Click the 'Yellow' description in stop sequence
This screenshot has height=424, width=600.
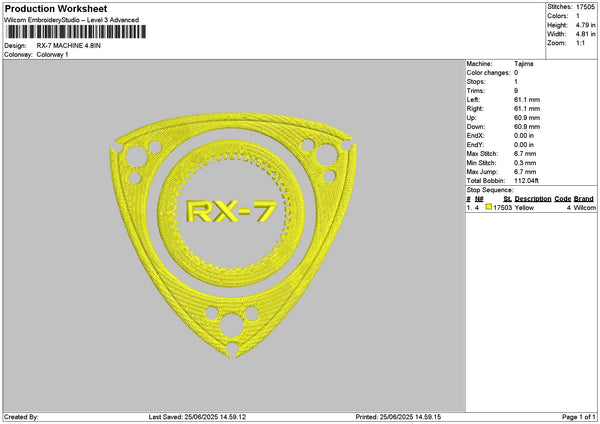pos(524,207)
